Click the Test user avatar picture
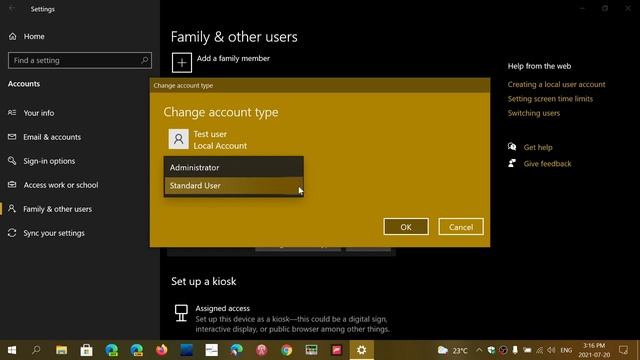 point(178,139)
